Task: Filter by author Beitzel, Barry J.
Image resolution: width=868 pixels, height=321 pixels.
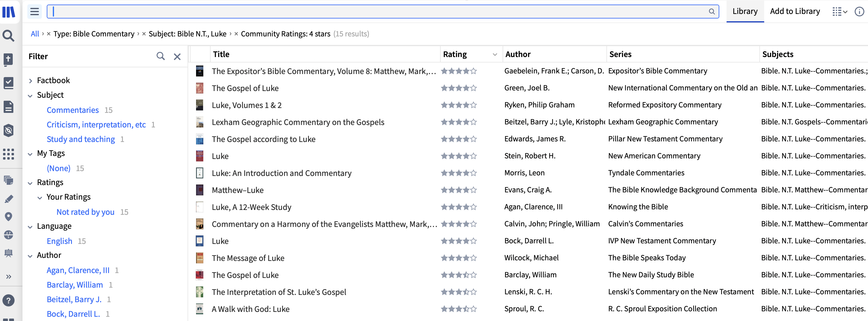Action: (x=74, y=299)
